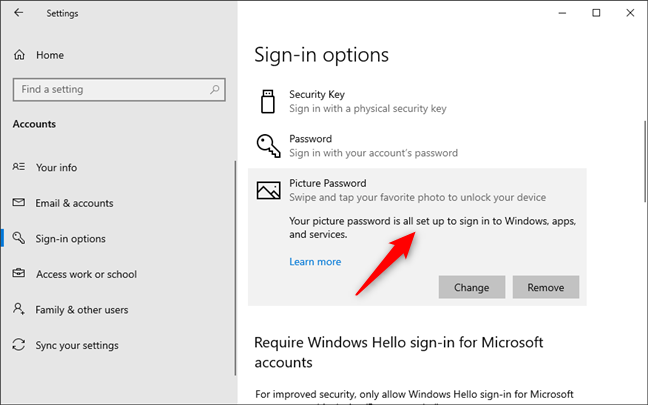648x405 pixels.
Task: Select Sign-in options in sidebar
Action: (x=71, y=238)
